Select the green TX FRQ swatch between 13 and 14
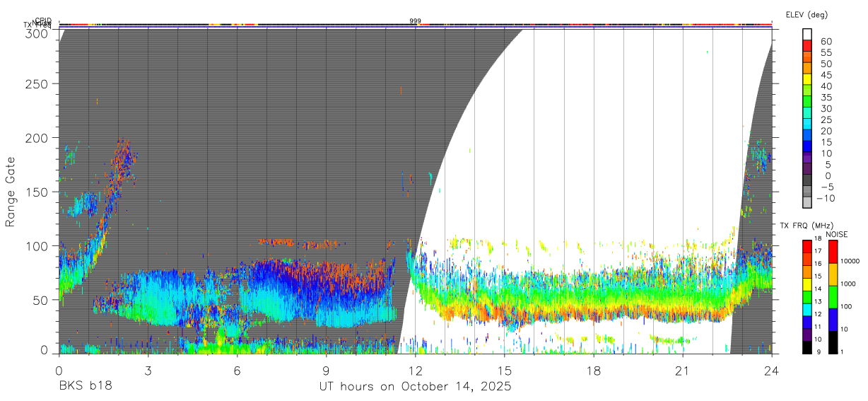Viewport: 868px width, 401px height. [x=807, y=297]
